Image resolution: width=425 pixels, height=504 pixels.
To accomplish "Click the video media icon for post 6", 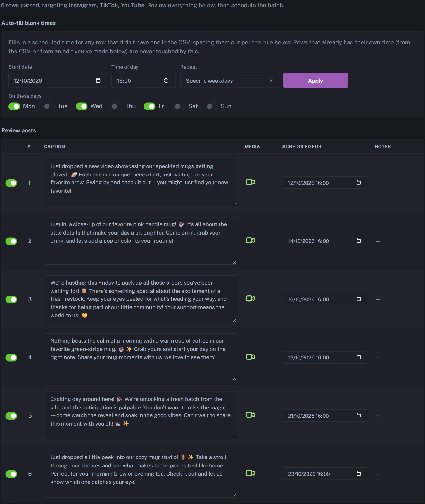I will pos(250,473).
